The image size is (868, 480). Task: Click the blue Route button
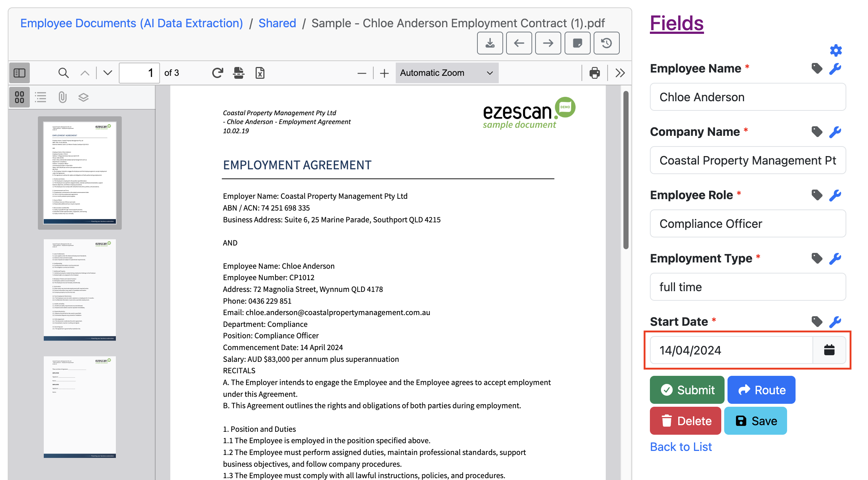coord(761,390)
